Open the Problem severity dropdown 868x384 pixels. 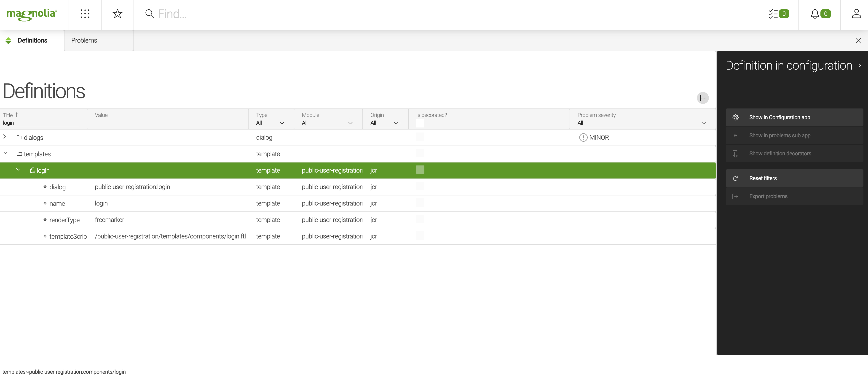(x=704, y=123)
